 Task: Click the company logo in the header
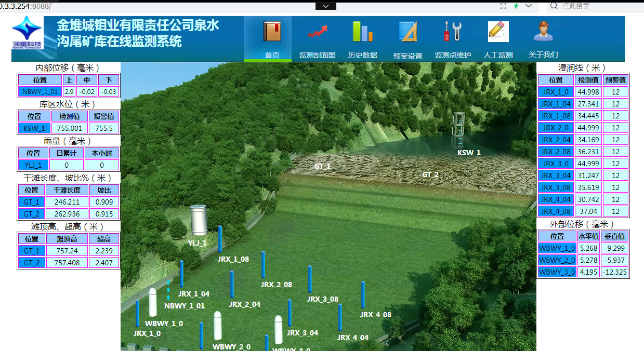(x=27, y=31)
